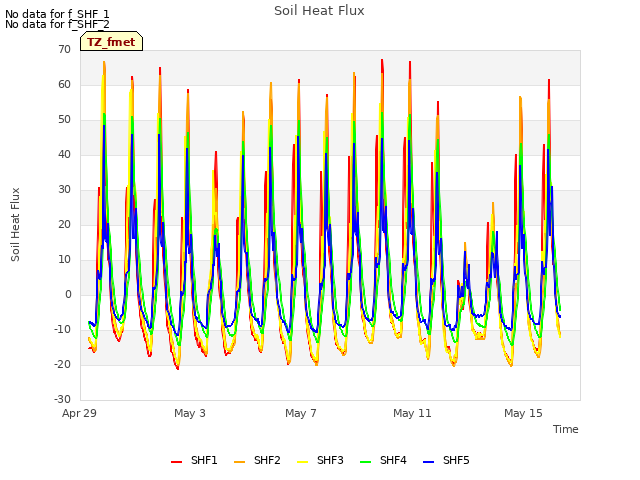The height and width of the screenshot is (480, 640).
Task: Click the May 3 x-axis tick label
Action: (190, 413)
